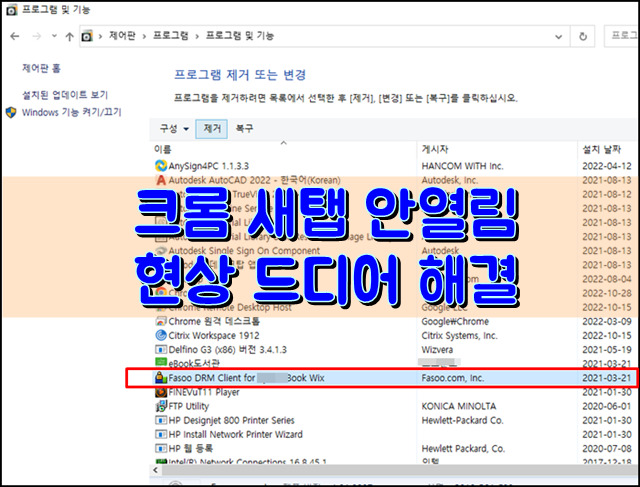Click the horizontal scrollbar track
640x487 pixels.
click(400, 470)
